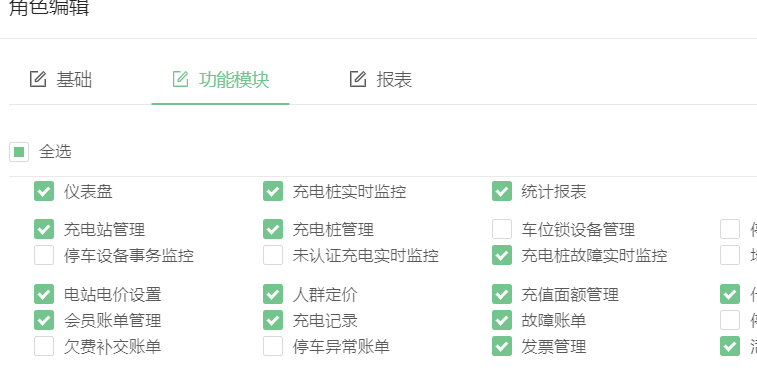Toggle the 全选 checkbox
Image resolution: width=757 pixels, height=374 pixels.
click(19, 152)
